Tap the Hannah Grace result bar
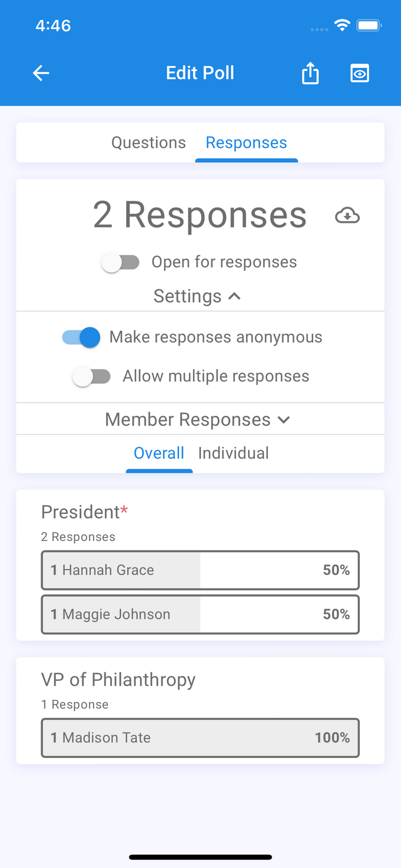 click(x=200, y=570)
